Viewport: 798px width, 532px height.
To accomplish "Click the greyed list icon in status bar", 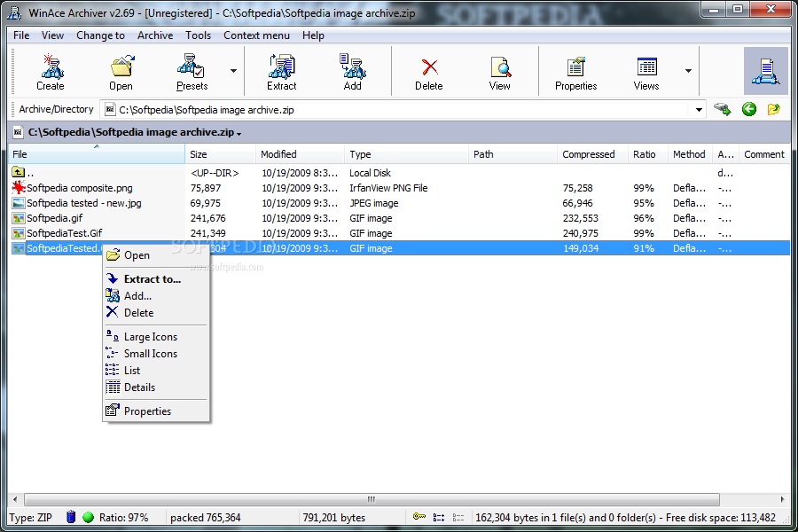I will [458, 517].
